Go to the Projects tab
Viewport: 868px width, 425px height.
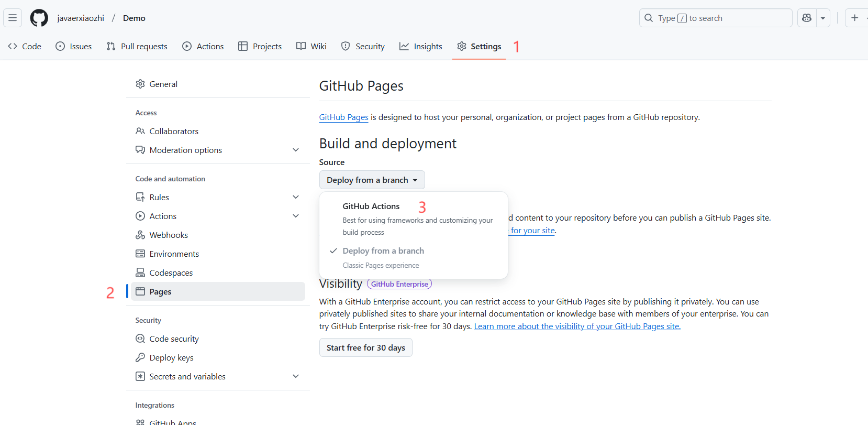(x=260, y=46)
